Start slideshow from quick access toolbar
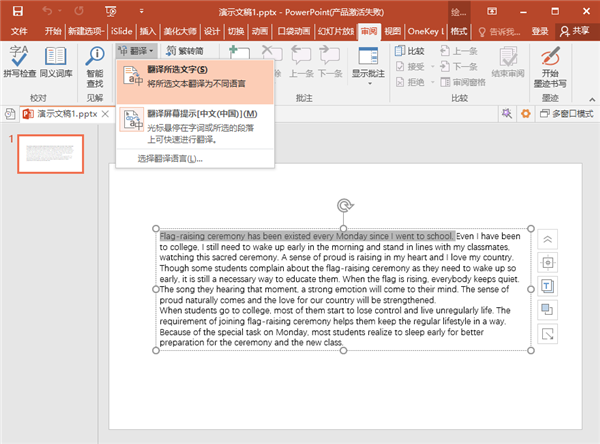 pyautogui.click(x=111, y=11)
